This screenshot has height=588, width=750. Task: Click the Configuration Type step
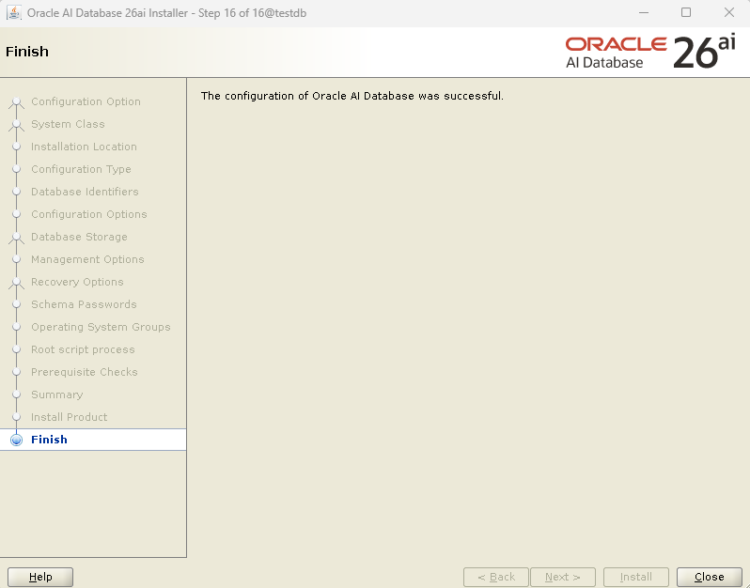click(x=81, y=169)
